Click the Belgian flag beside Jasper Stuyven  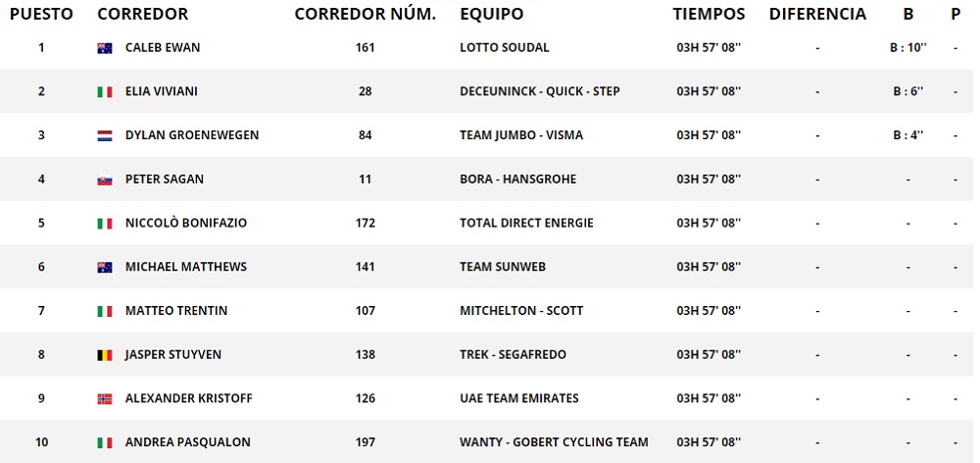coord(105,355)
